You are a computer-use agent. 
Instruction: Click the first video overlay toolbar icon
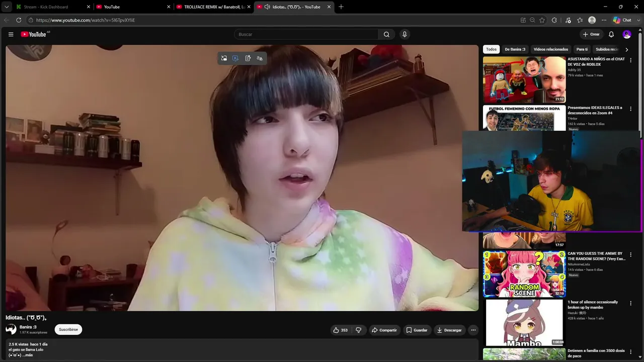point(224,58)
